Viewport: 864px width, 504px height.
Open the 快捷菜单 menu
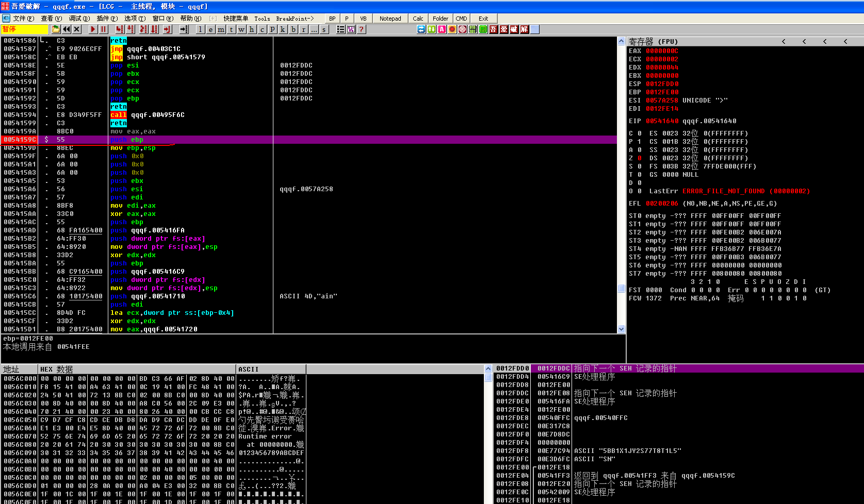click(x=236, y=19)
